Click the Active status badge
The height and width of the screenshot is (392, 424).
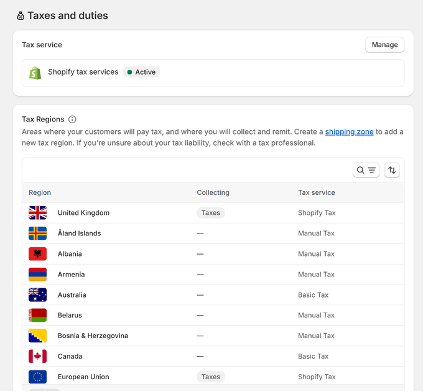(x=142, y=72)
